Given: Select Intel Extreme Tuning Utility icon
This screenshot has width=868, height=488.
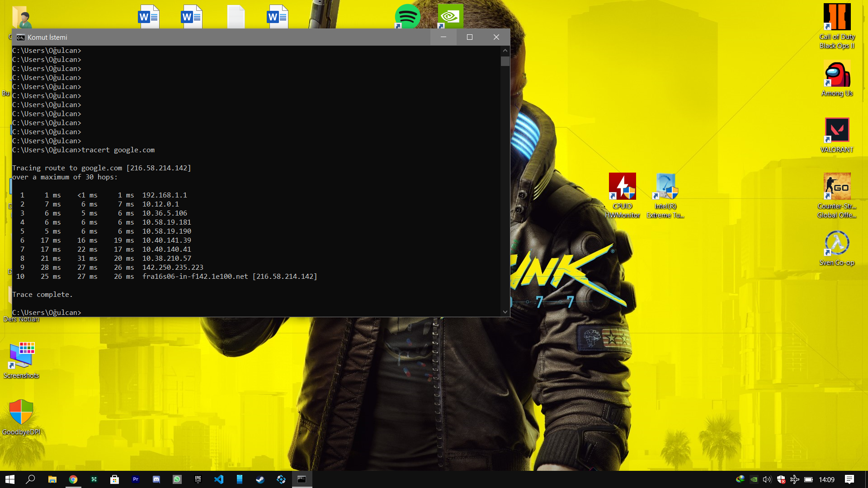Looking at the screenshot, I should pyautogui.click(x=665, y=186).
